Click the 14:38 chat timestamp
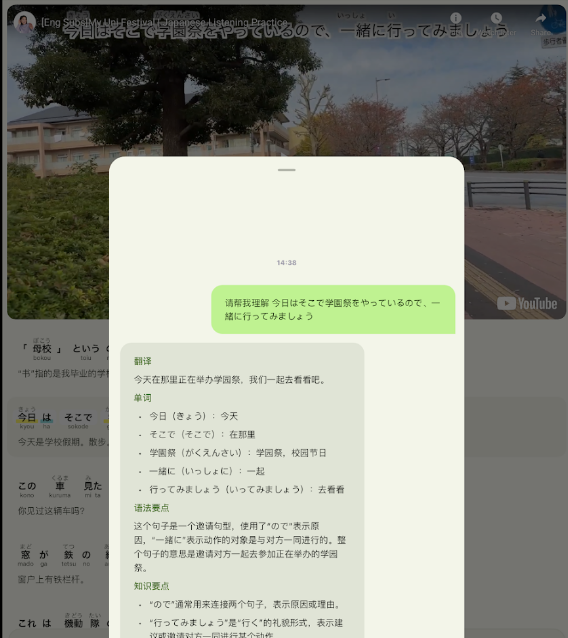The height and width of the screenshot is (638, 568). [286, 263]
